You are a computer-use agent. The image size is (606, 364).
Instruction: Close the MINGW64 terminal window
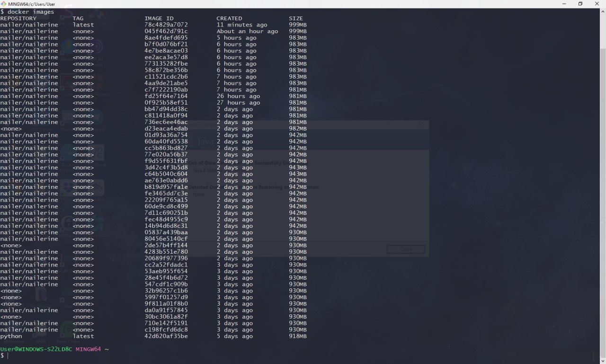(x=597, y=4)
